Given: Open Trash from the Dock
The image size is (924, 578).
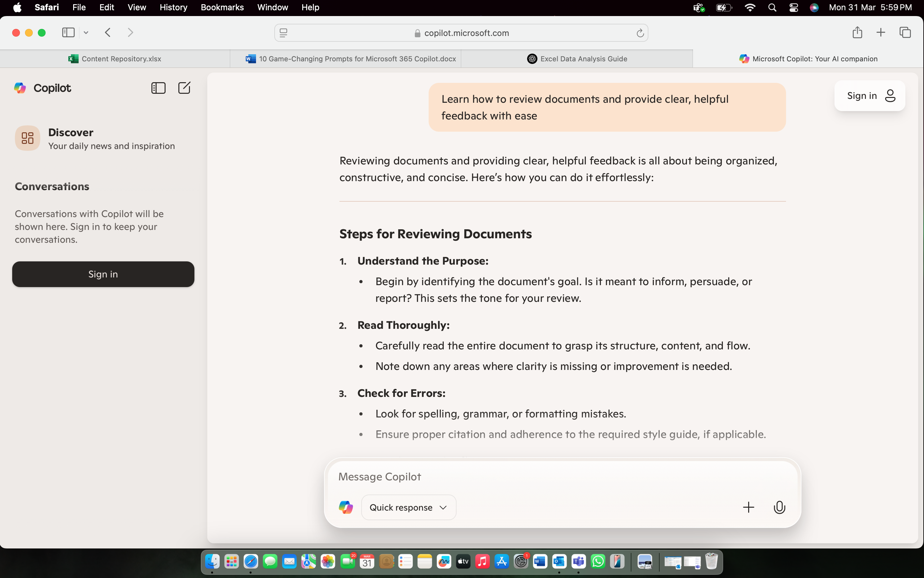Looking at the screenshot, I should (x=711, y=562).
